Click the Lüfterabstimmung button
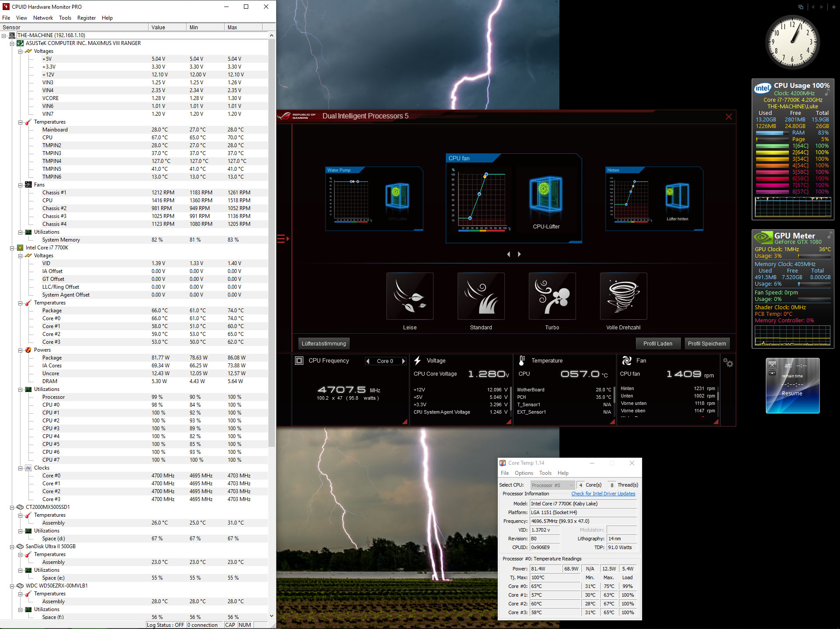 [323, 344]
